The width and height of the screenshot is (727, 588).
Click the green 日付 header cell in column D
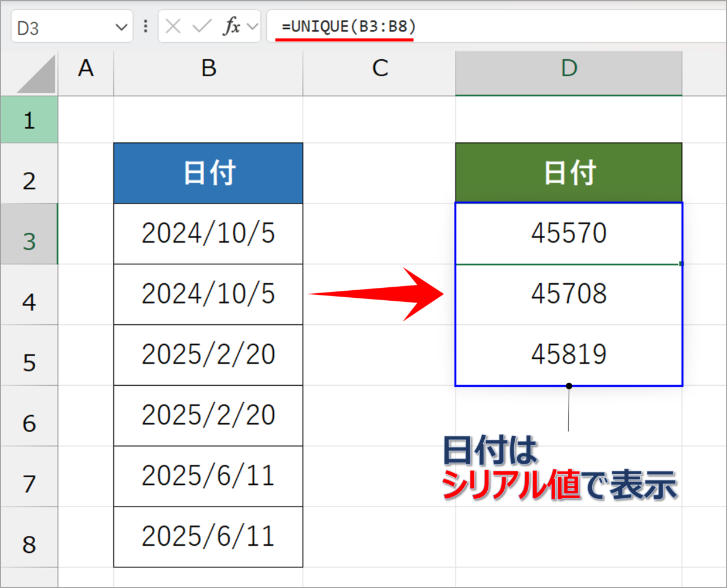[x=568, y=173]
